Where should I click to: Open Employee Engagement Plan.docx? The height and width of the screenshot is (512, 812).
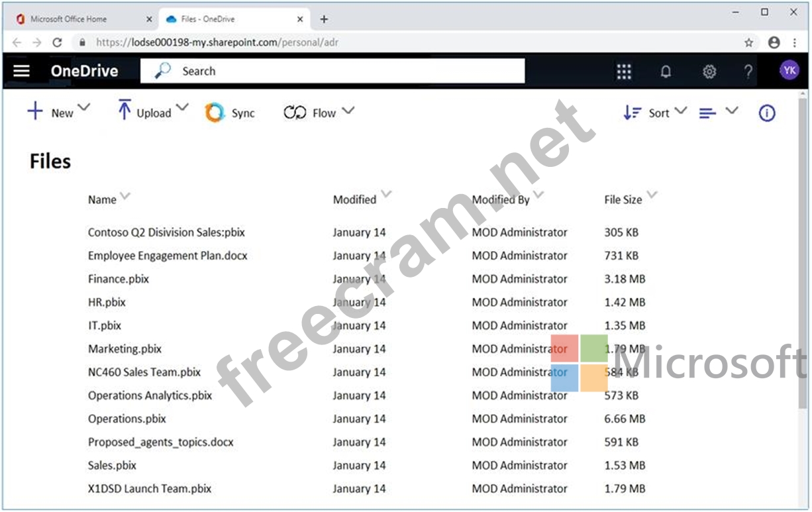tap(168, 256)
